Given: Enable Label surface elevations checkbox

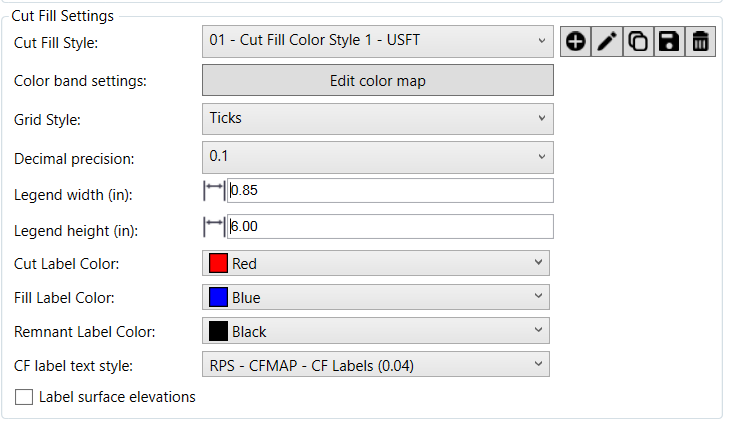Looking at the screenshot, I should click(24, 397).
